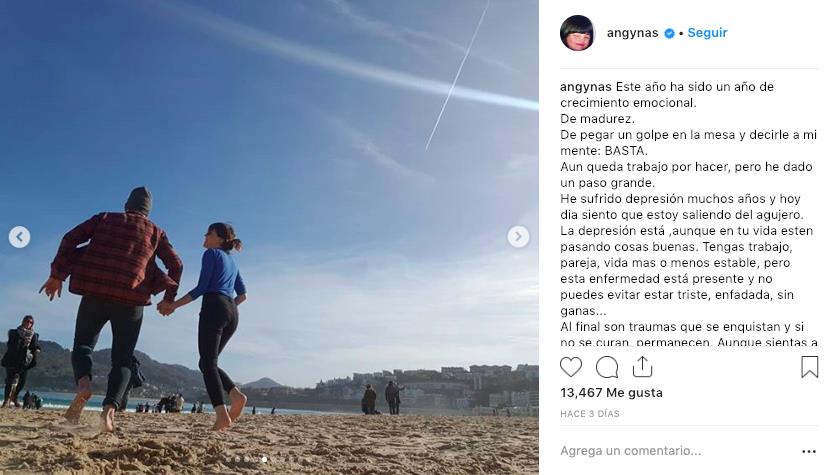This screenshot has width=839, height=475.
Task: Select the highlighted carousel indicator dot
Action: [264, 459]
